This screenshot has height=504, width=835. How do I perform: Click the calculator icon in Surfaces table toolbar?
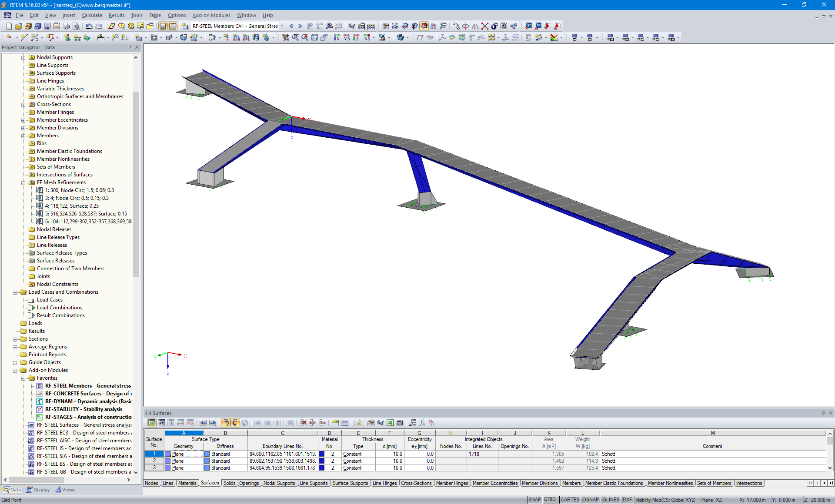click(400, 422)
